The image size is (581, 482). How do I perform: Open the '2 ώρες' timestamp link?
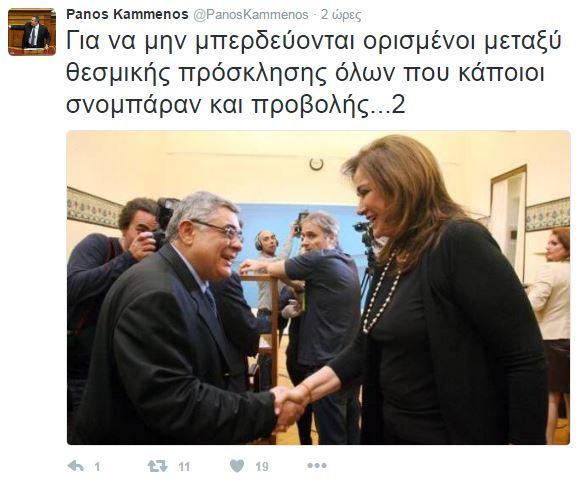341,15
